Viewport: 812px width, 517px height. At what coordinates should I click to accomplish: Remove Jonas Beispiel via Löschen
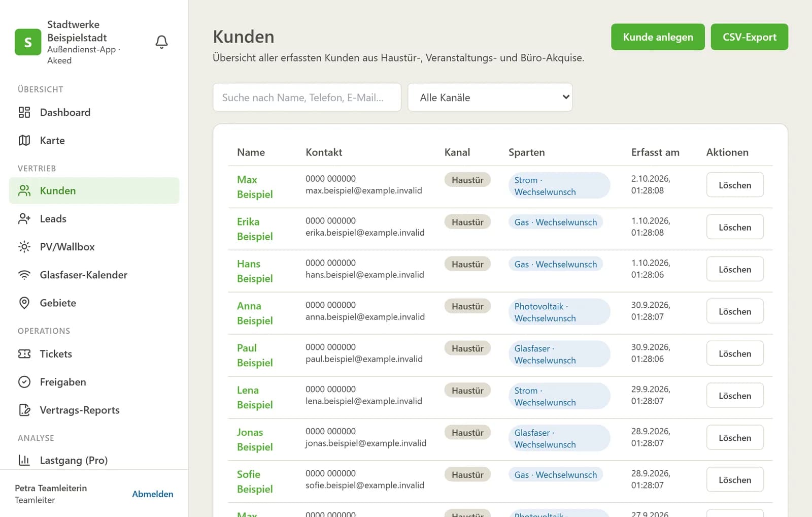click(x=735, y=438)
